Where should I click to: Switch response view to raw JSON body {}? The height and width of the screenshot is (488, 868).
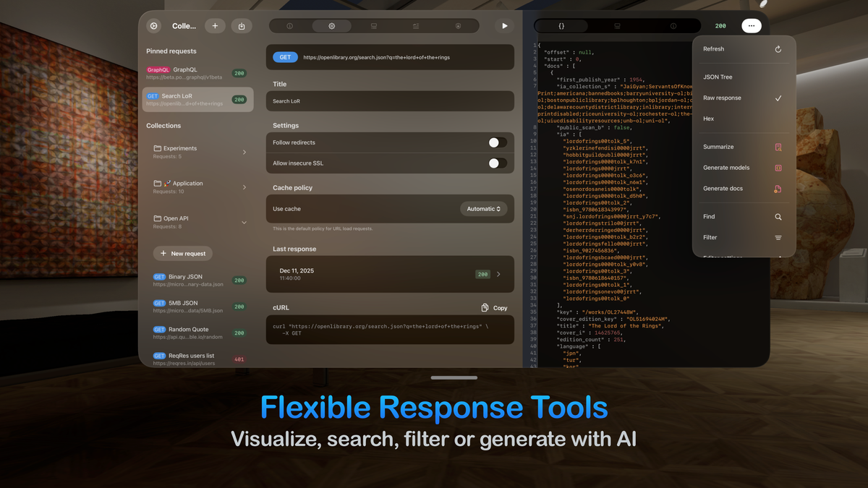(x=561, y=25)
